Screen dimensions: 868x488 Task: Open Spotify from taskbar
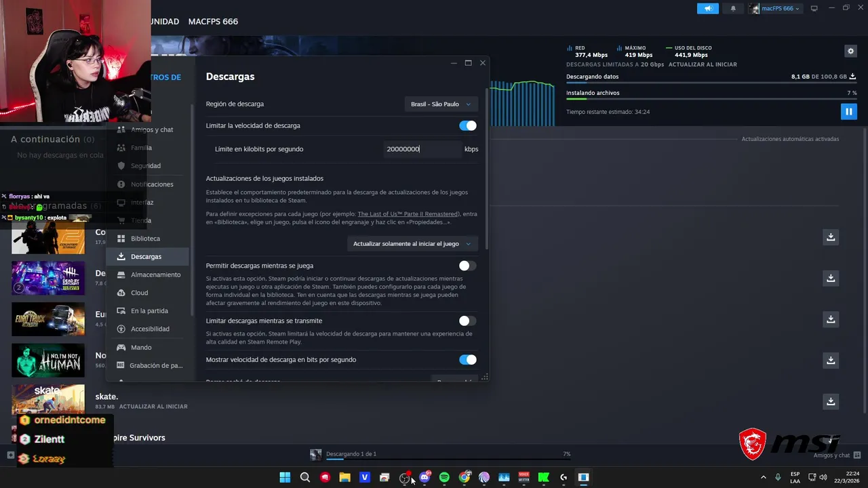click(444, 477)
